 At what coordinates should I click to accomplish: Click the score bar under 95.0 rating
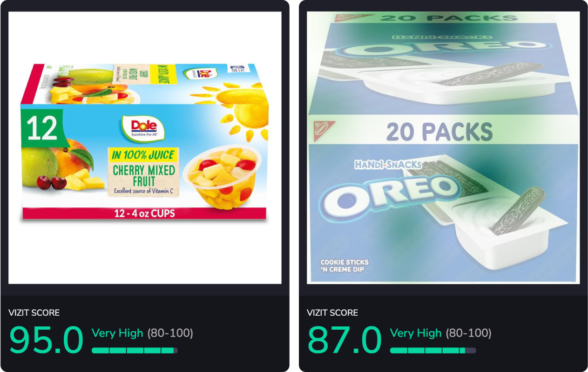tap(135, 351)
